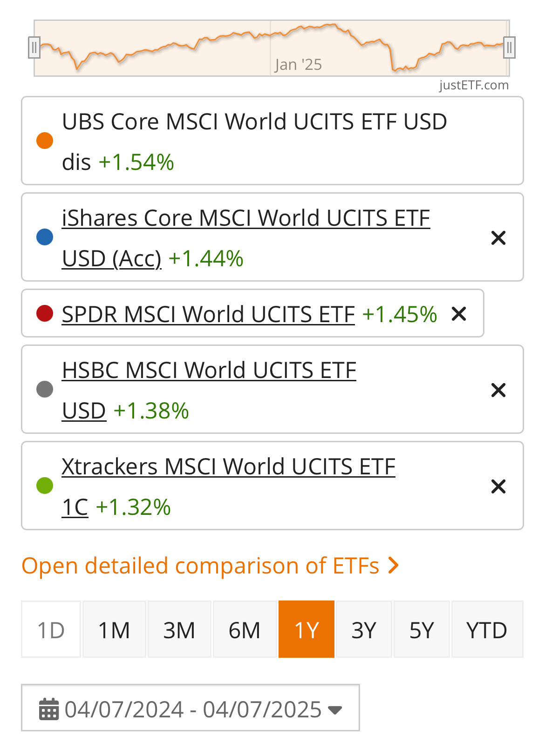Switch to YTD time period
The height and width of the screenshot is (756, 545).
[x=487, y=630]
